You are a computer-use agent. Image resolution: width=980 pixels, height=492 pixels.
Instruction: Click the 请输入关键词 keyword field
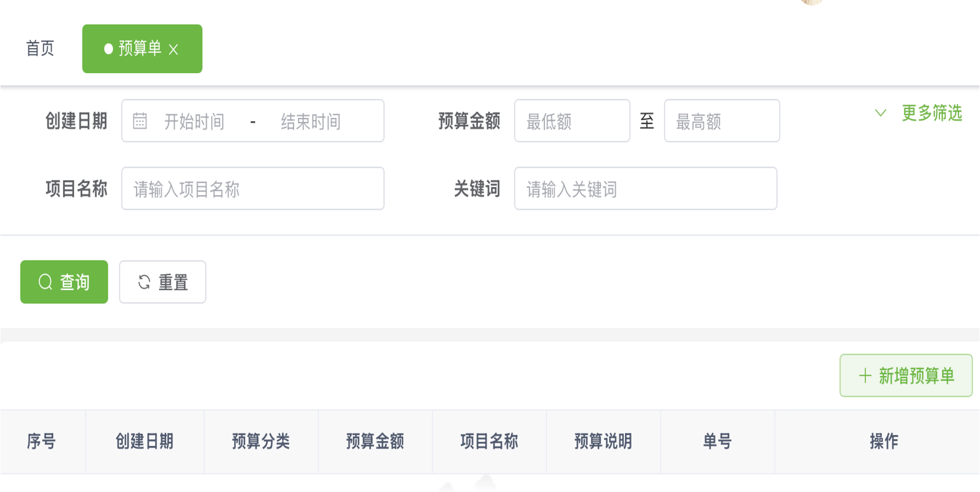646,188
